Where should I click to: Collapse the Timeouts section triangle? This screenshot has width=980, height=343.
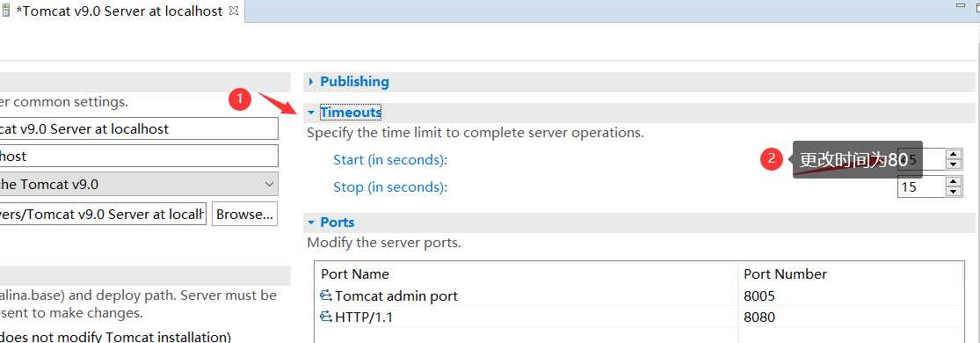311,113
